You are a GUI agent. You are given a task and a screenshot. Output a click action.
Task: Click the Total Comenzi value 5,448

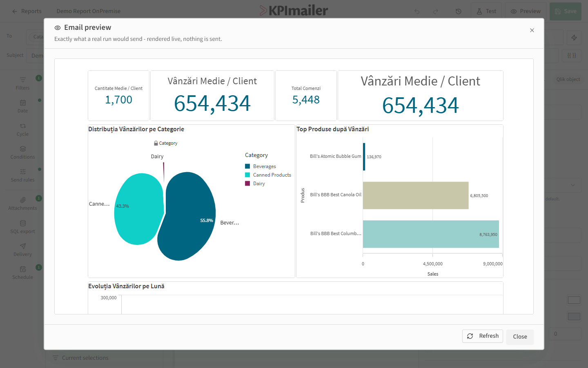point(306,100)
